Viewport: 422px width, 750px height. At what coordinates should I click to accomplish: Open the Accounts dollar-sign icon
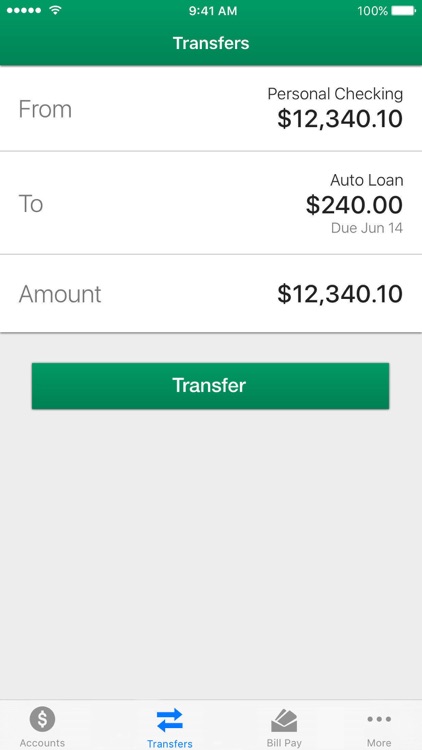point(42,719)
